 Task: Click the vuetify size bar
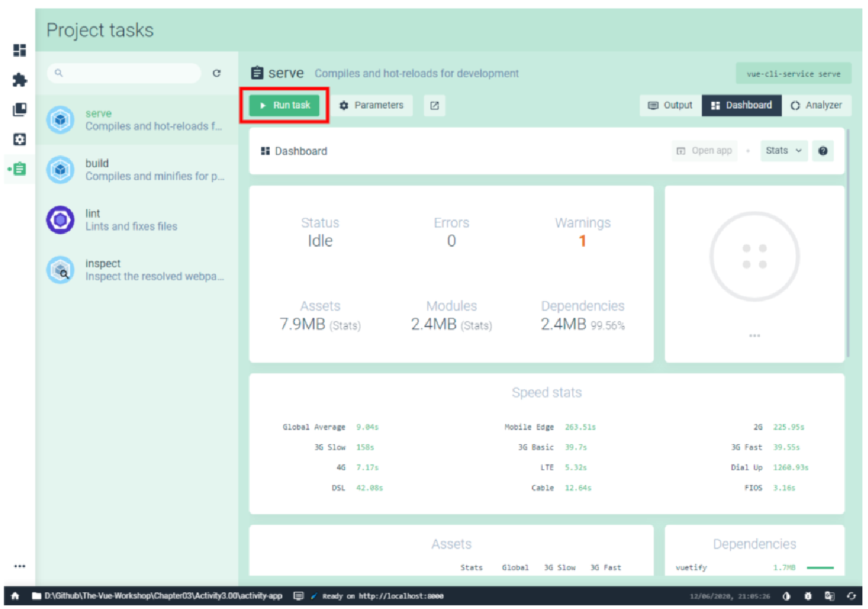pos(820,568)
